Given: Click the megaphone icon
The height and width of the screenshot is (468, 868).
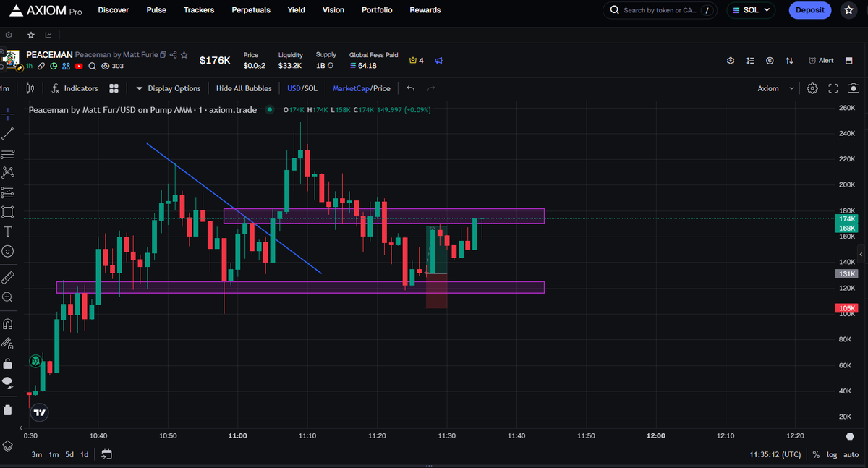Looking at the screenshot, I should coord(438,61).
